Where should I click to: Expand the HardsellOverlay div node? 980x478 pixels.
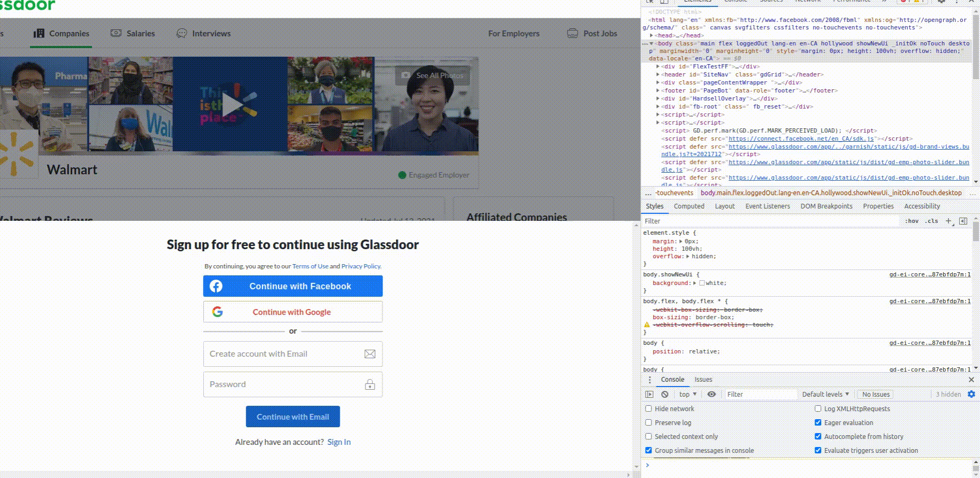[658, 99]
